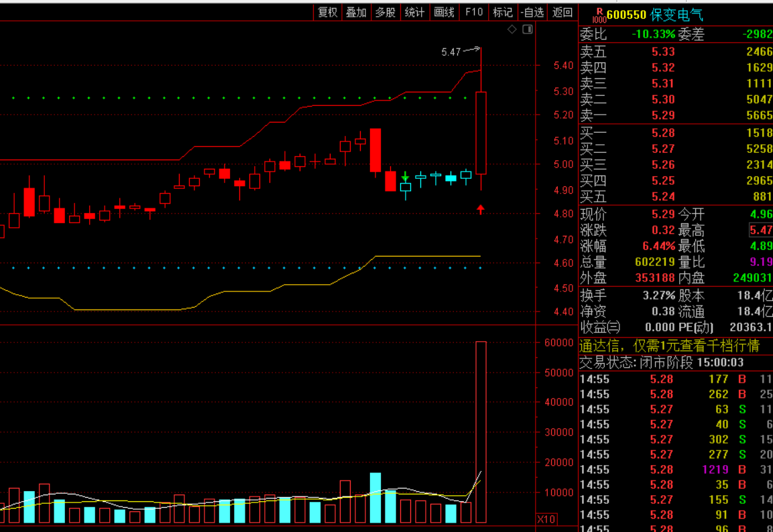Toggle the side panel layout icon

pyautogui.click(x=528, y=29)
